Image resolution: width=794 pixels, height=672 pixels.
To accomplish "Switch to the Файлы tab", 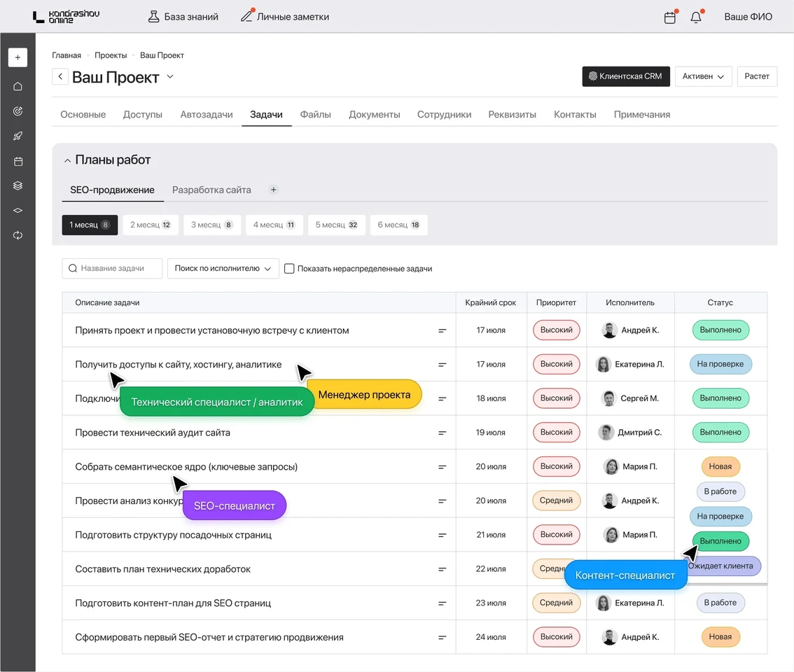I will coord(316,114).
